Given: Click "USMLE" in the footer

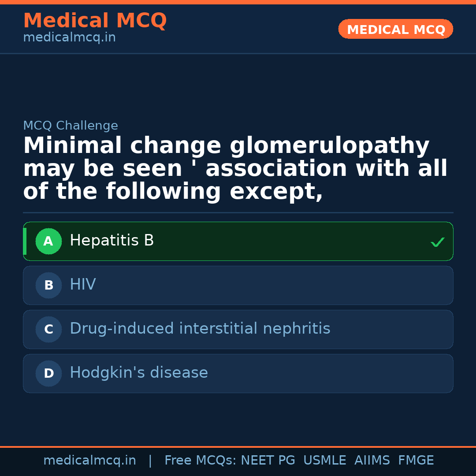Looking at the screenshot, I should click(324, 461).
